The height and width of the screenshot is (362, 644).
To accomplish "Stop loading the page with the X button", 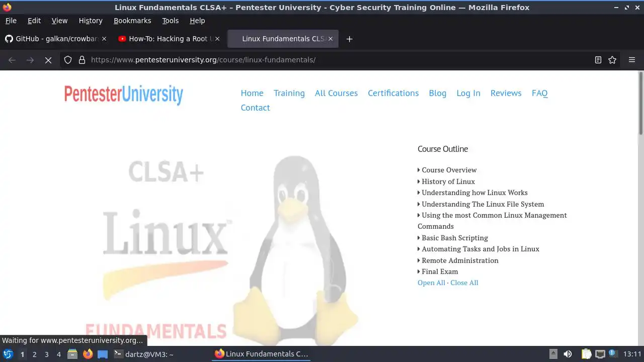I will click(48, 60).
